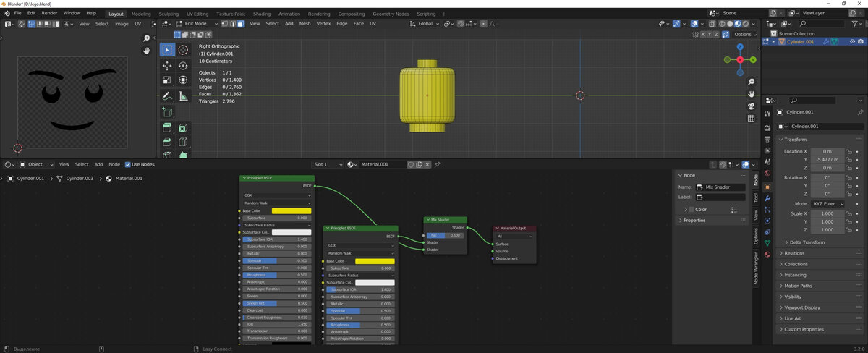Screen dimensions: 868x353
Task: Open the Modifier wrench properties tab
Action: 767,198
